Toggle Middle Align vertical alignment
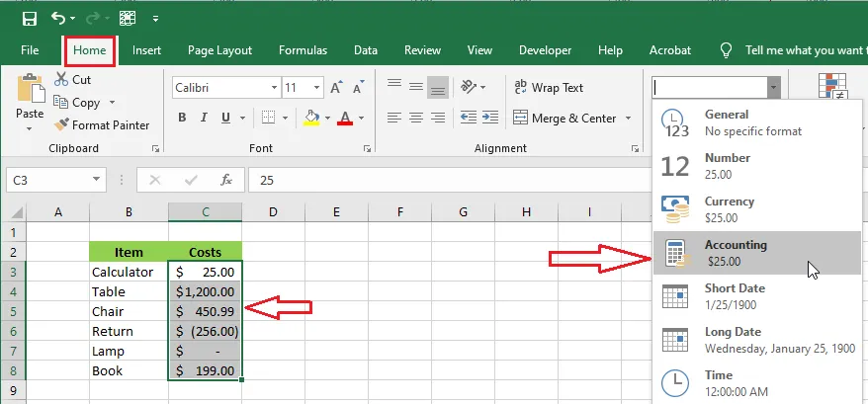 click(416, 86)
